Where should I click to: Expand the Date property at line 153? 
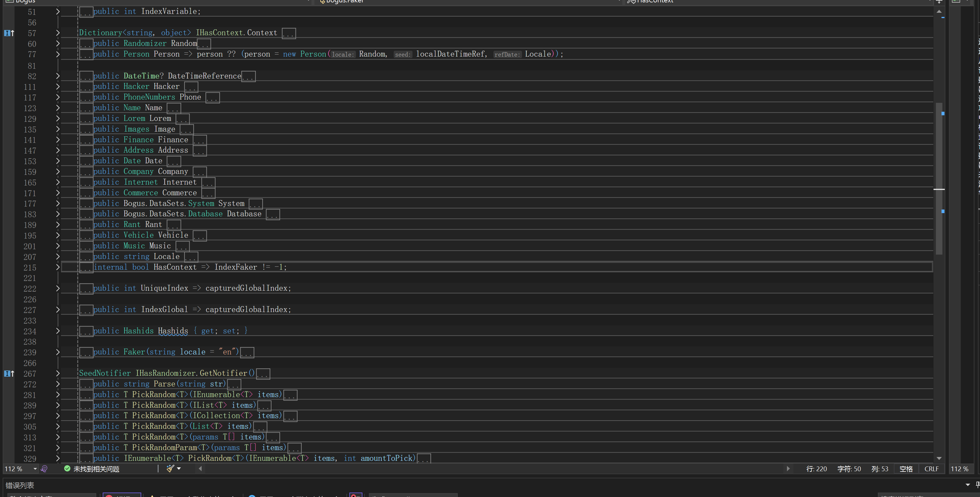coord(58,161)
